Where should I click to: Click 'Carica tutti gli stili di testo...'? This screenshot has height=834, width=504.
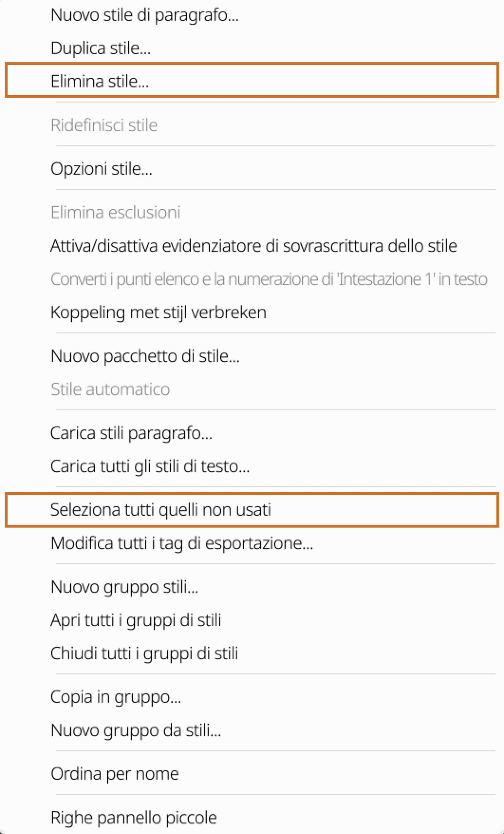150,467
